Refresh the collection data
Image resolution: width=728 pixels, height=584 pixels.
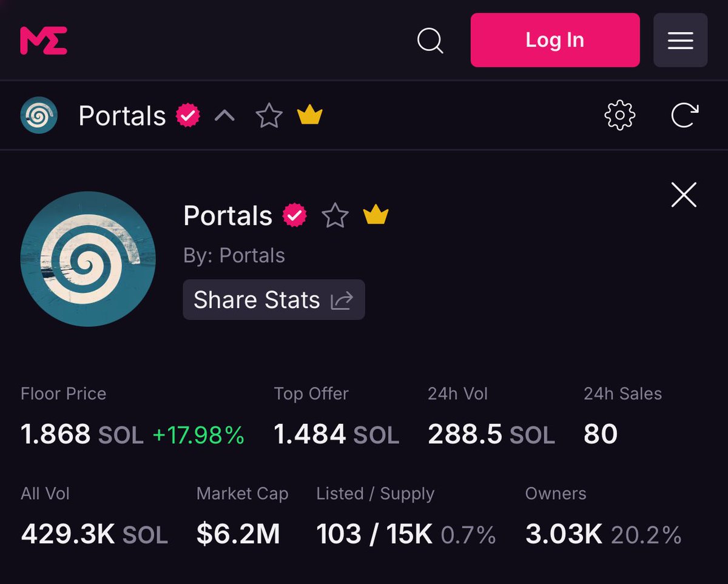click(x=684, y=115)
